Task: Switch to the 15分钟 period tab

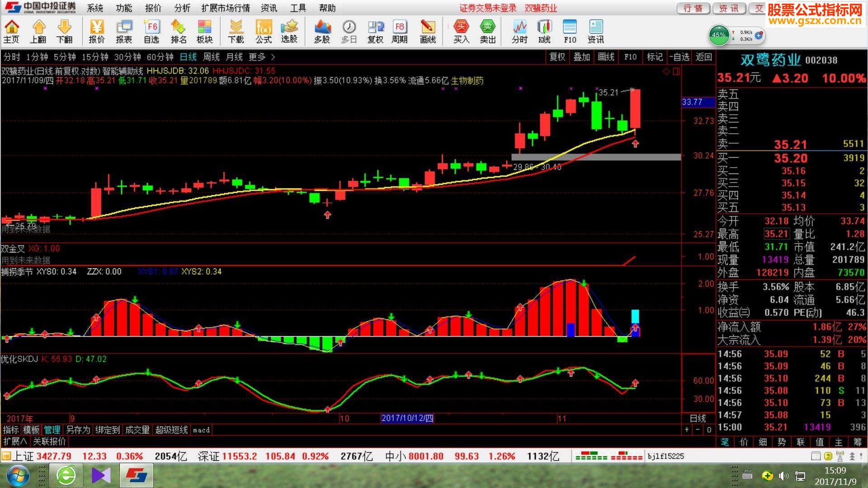Action: pyautogui.click(x=95, y=57)
